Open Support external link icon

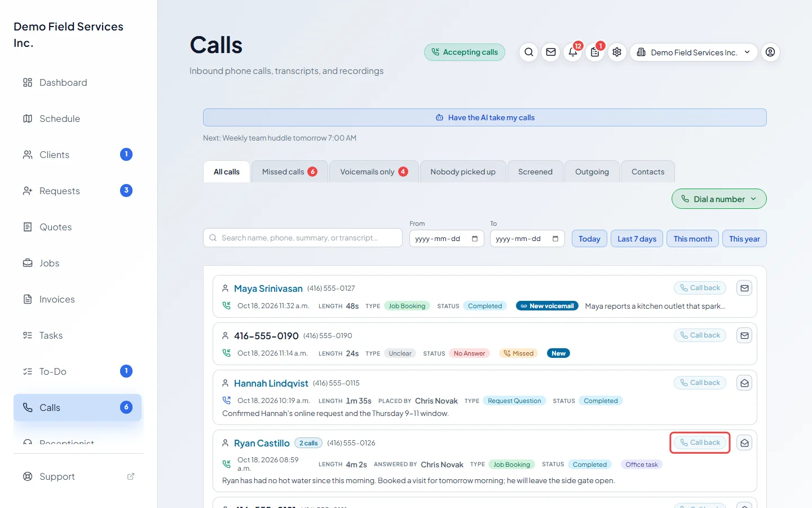(x=131, y=476)
